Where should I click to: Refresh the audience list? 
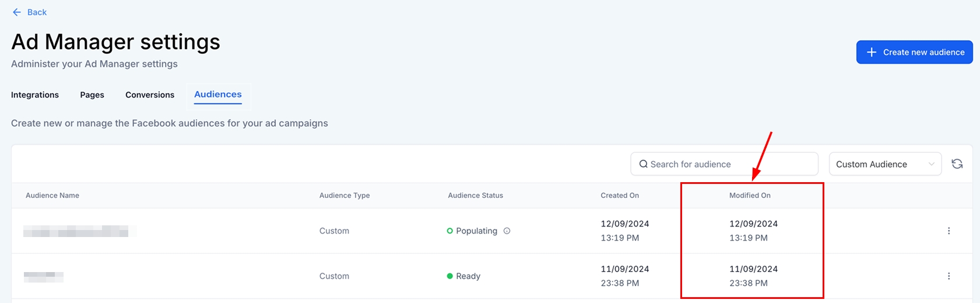tap(957, 164)
